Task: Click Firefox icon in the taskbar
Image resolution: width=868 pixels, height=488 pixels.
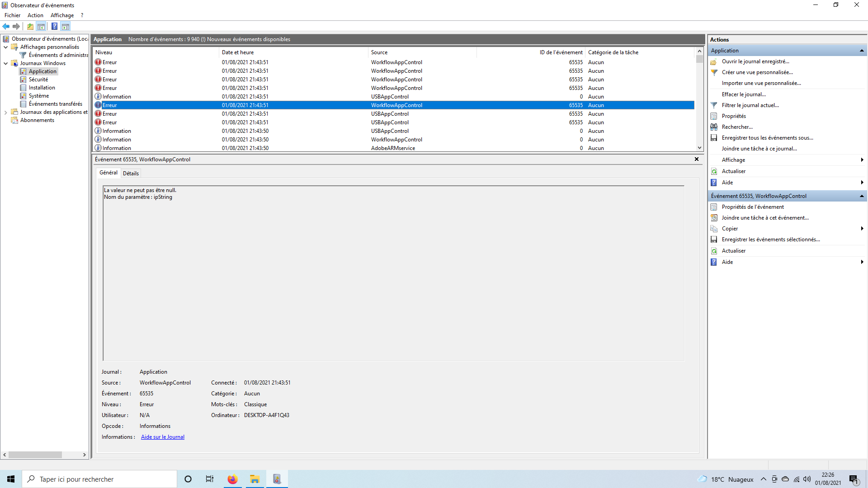Action: point(232,479)
